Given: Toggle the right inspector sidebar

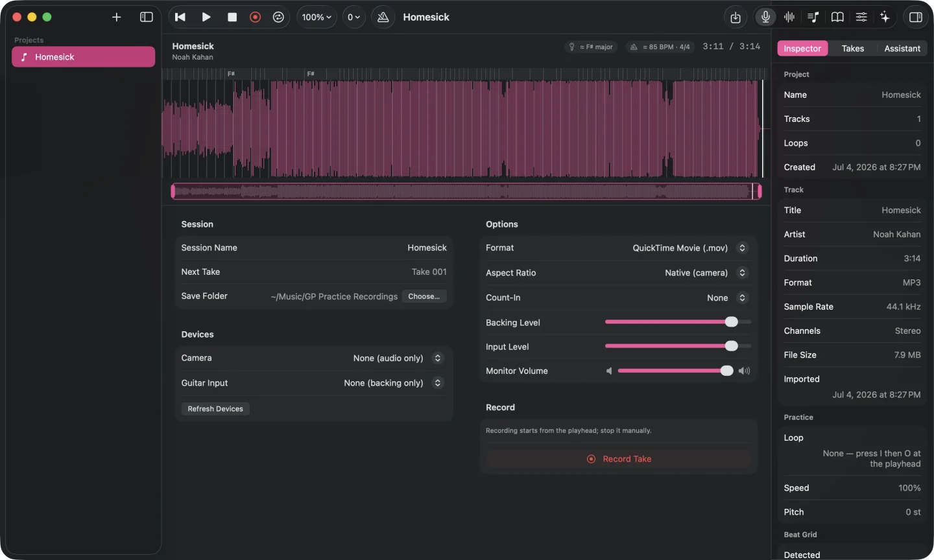Looking at the screenshot, I should point(916,17).
